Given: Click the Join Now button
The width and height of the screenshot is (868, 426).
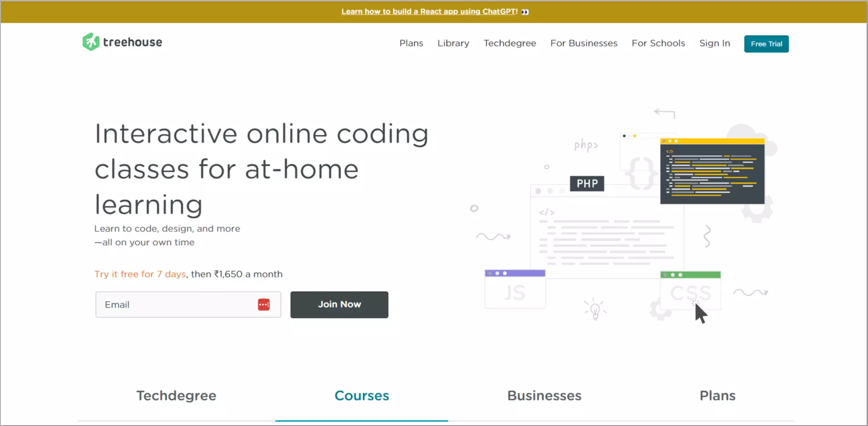Looking at the screenshot, I should [x=339, y=304].
